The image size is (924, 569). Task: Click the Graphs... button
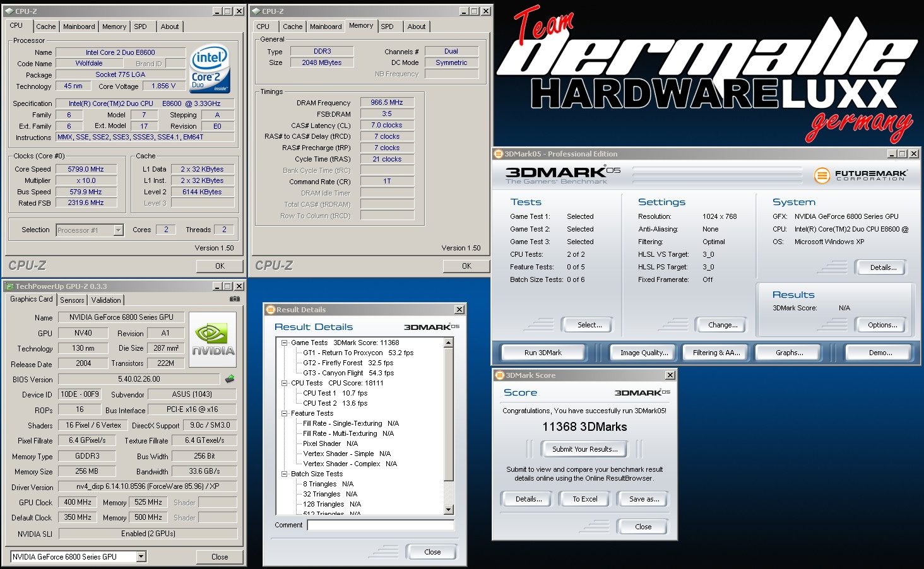click(x=789, y=353)
